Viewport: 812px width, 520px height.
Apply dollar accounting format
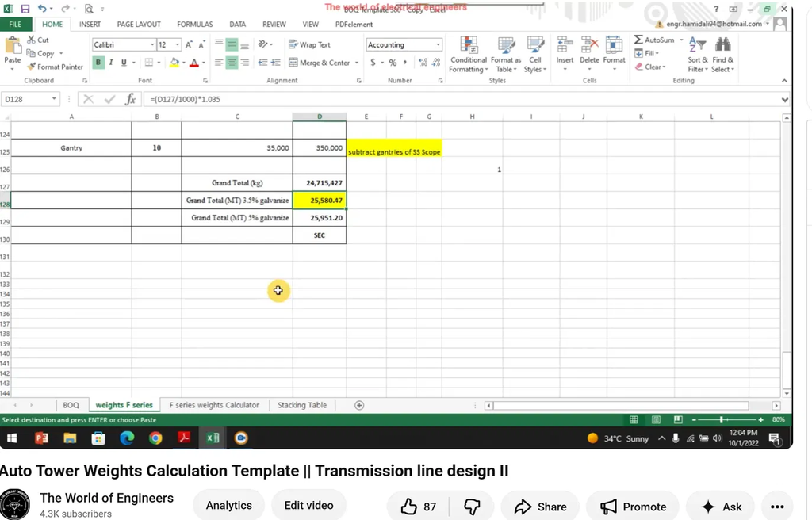pos(373,63)
